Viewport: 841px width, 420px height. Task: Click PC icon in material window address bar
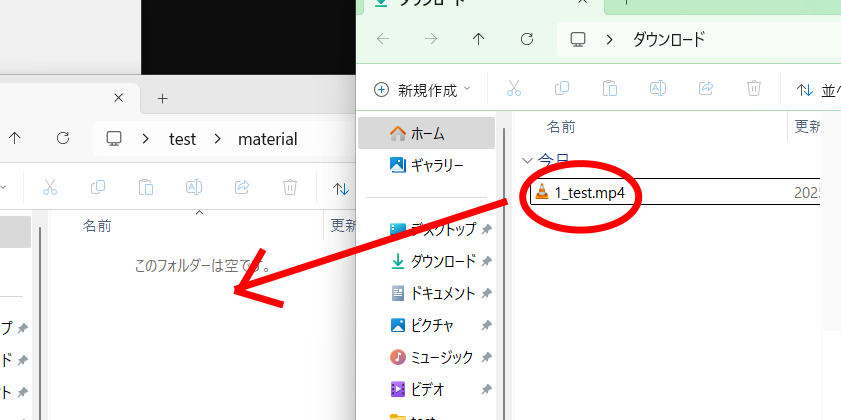pyautogui.click(x=114, y=139)
